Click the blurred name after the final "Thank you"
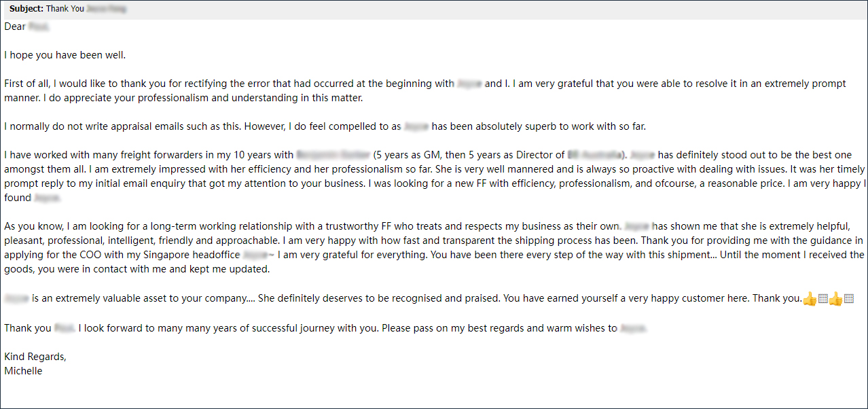Viewport: 868px width, 409px height. click(63, 328)
